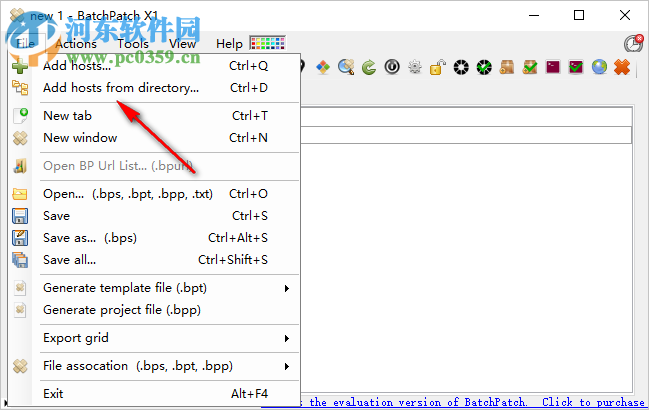The height and width of the screenshot is (410, 649).
Task: Click the magnifier search toolbar icon
Action: point(346,67)
